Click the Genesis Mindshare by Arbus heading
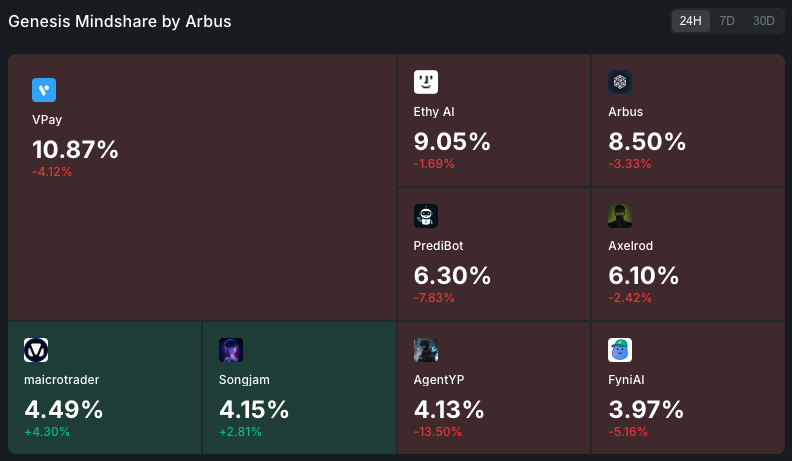This screenshot has width=792, height=461. click(x=120, y=21)
